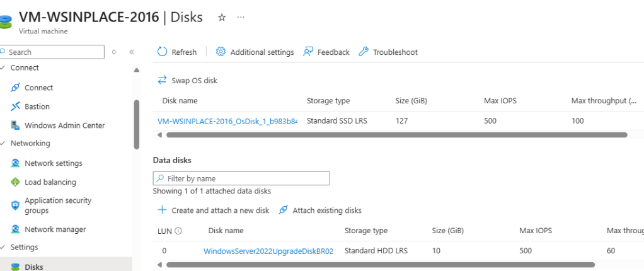This screenshot has width=644, height=271.
Task: Click the Swap OS disk icon
Action: coord(162,81)
